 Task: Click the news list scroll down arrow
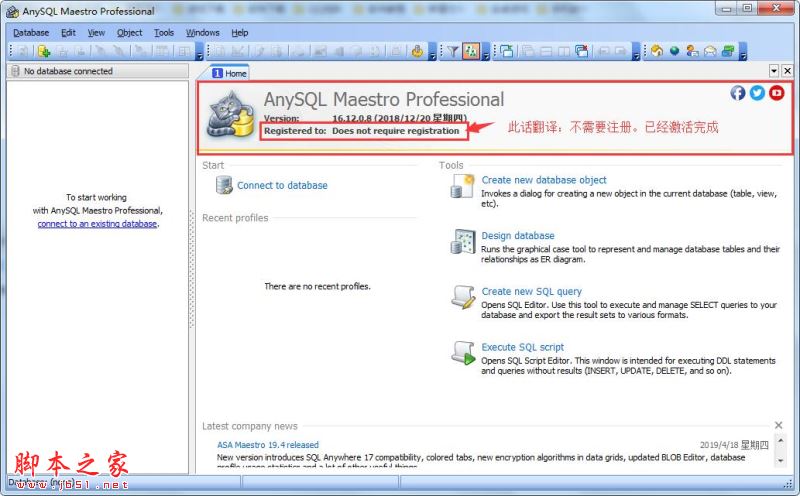pos(781,460)
